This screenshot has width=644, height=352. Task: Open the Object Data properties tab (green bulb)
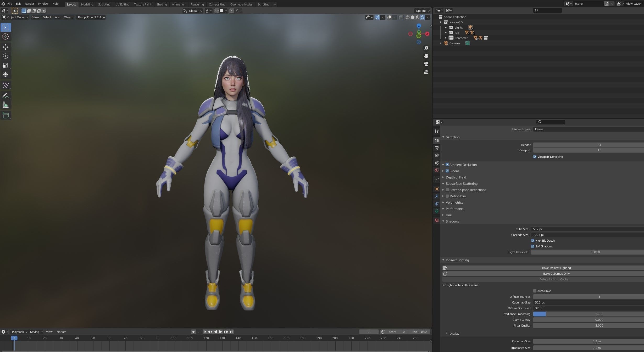436,211
